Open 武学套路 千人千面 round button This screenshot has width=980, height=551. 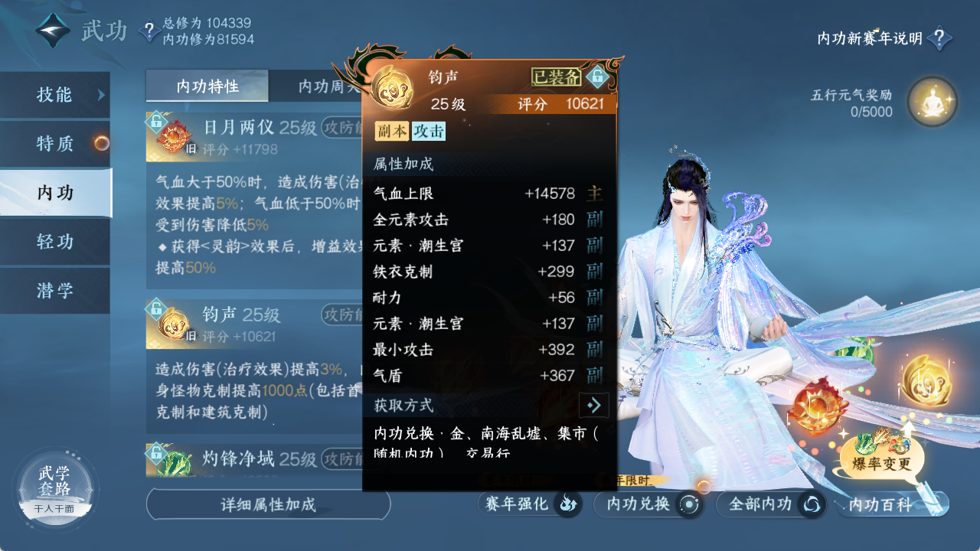(x=55, y=490)
